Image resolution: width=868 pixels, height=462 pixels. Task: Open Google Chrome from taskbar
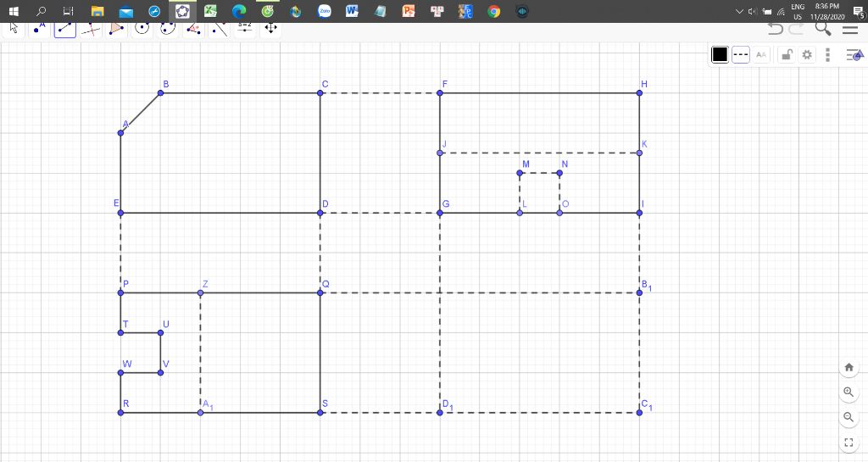click(x=494, y=11)
